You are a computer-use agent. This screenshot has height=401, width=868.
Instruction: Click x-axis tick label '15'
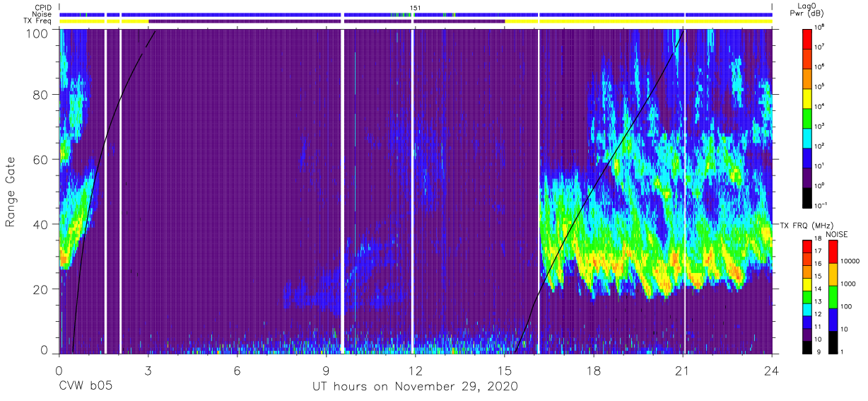505,370
